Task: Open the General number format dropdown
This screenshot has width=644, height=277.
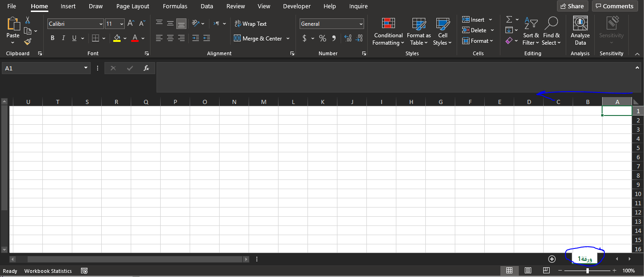Action: [361, 24]
